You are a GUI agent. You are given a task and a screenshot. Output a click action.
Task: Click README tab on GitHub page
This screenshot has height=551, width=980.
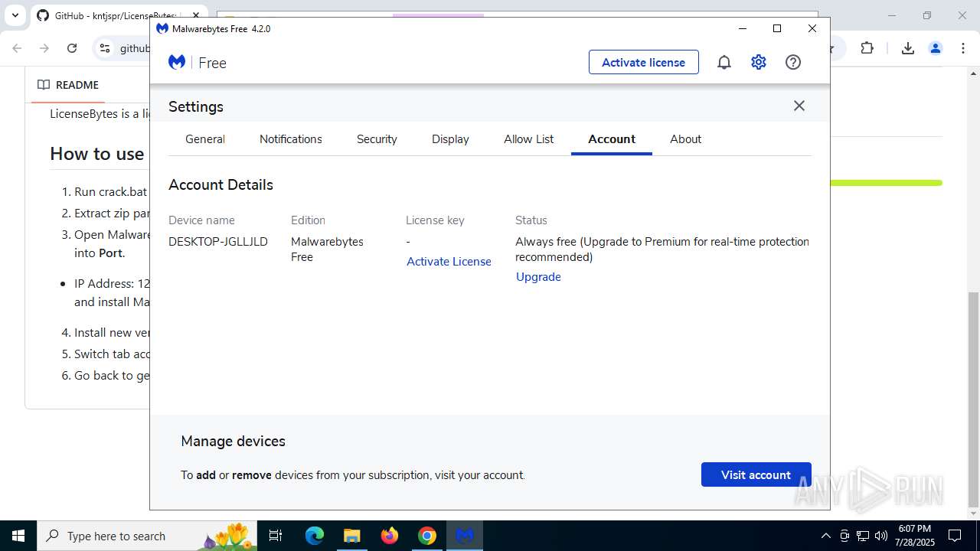[x=69, y=85]
